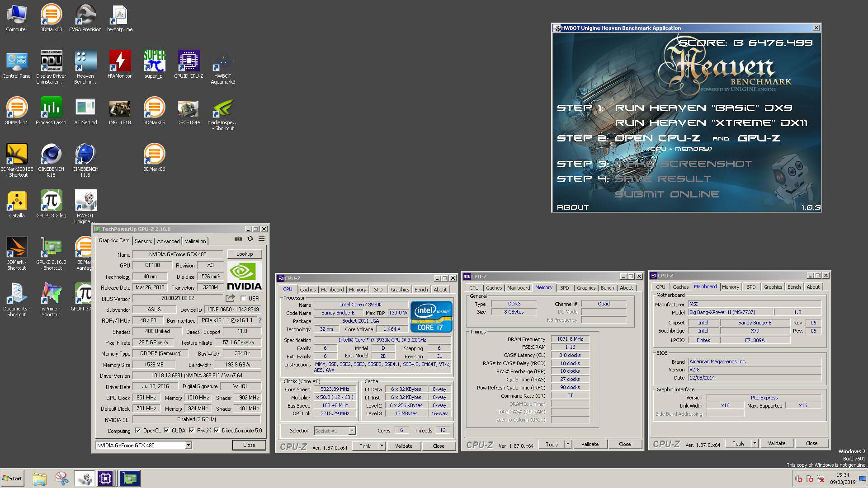This screenshot has height=488, width=868.
Task: Open GPU selector dropdown in GPU-Z
Action: [189, 446]
